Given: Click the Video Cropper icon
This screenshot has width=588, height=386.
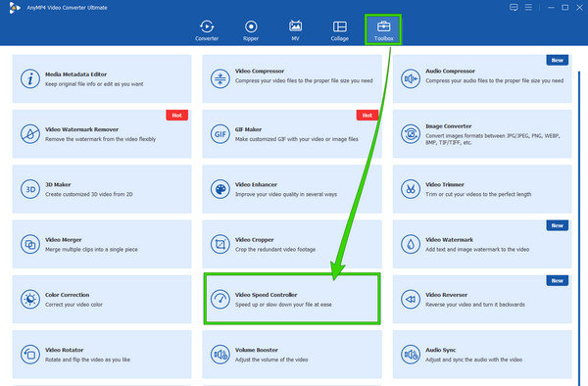Looking at the screenshot, I should coord(220,244).
